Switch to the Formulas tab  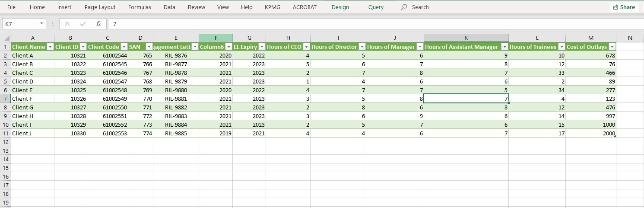[140, 7]
